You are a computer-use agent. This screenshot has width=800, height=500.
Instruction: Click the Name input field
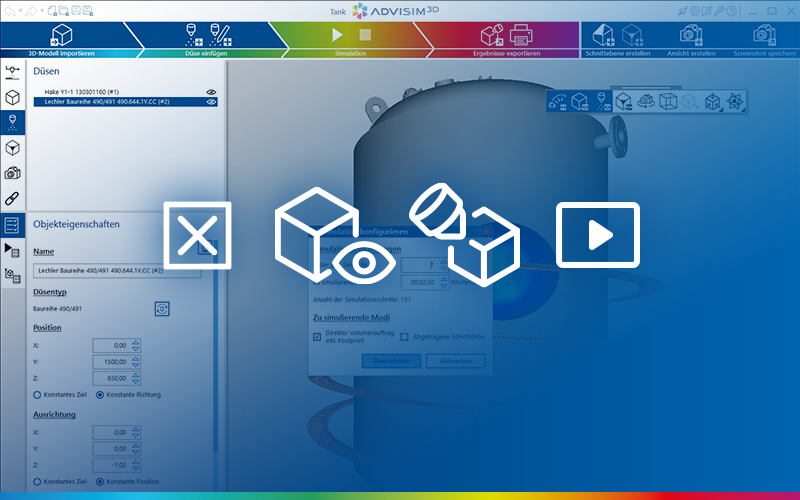click(x=115, y=270)
